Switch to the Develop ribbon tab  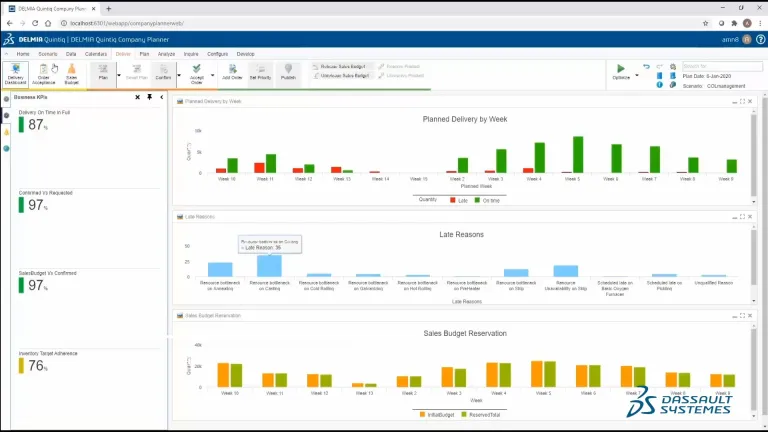click(x=245, y=54)
